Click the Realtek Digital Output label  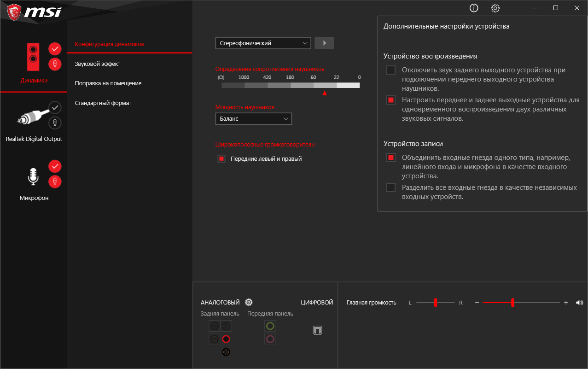coord(34,139)
